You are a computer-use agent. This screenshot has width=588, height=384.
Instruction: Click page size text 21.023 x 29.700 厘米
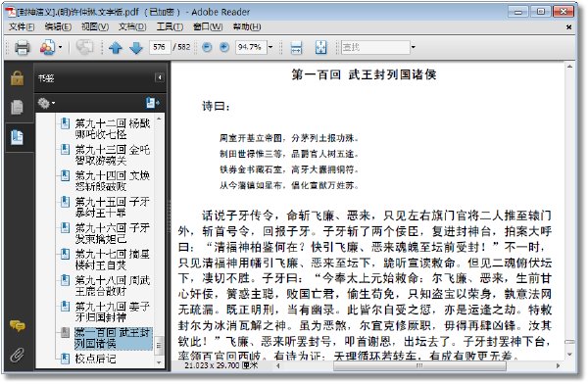click(x=220, y=365)
